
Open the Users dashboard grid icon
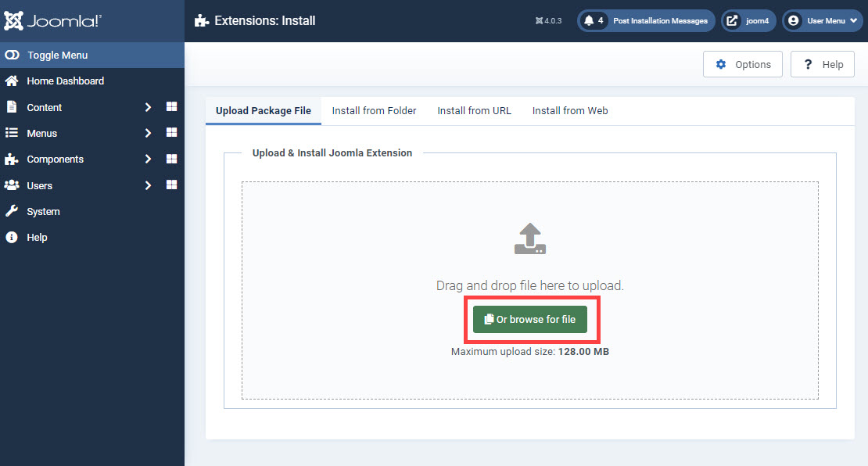pos(171,185)
